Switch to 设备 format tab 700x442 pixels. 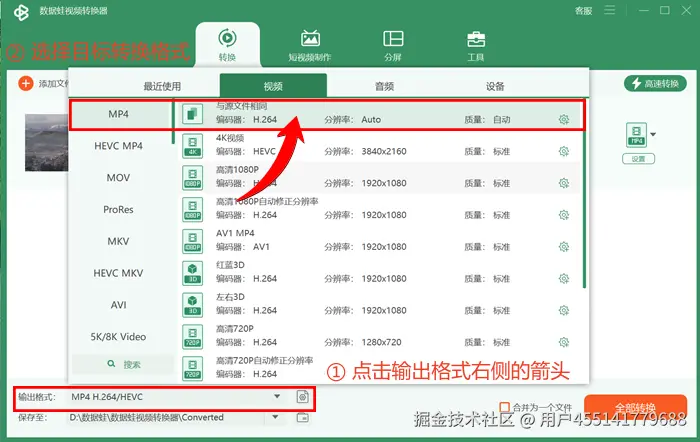(495, 86)
